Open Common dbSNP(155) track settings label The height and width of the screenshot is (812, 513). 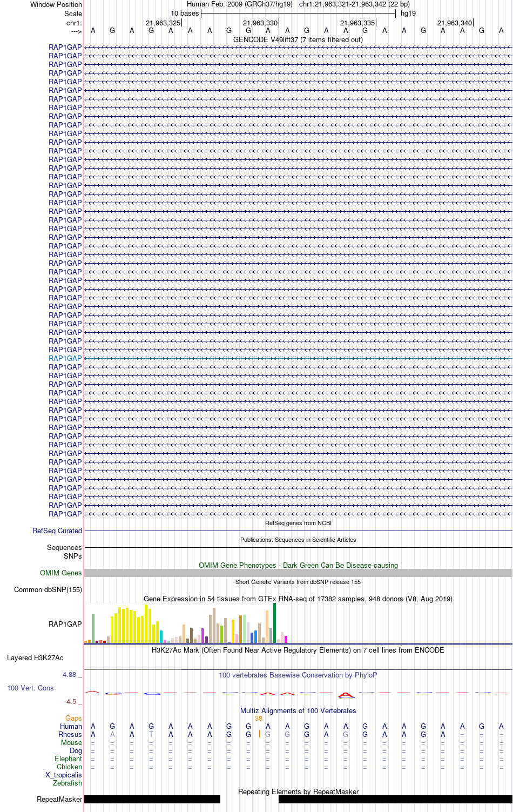(48, 590)
